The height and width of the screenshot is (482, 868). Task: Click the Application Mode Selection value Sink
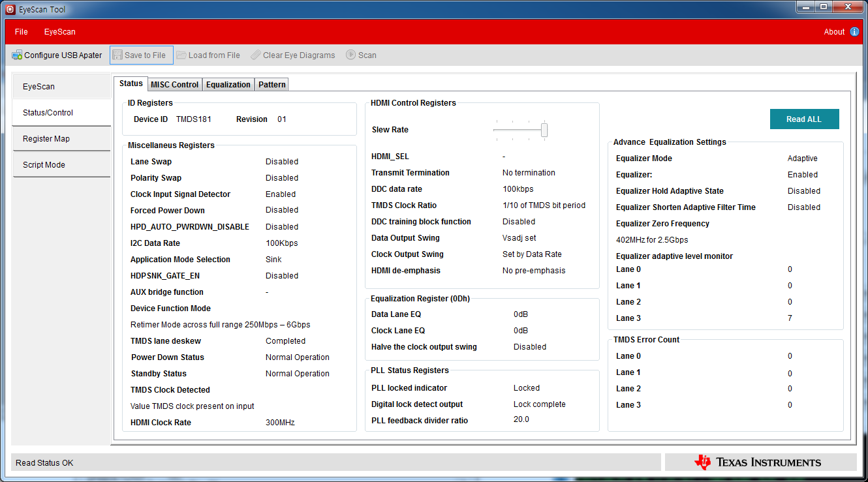coord(273,260)
